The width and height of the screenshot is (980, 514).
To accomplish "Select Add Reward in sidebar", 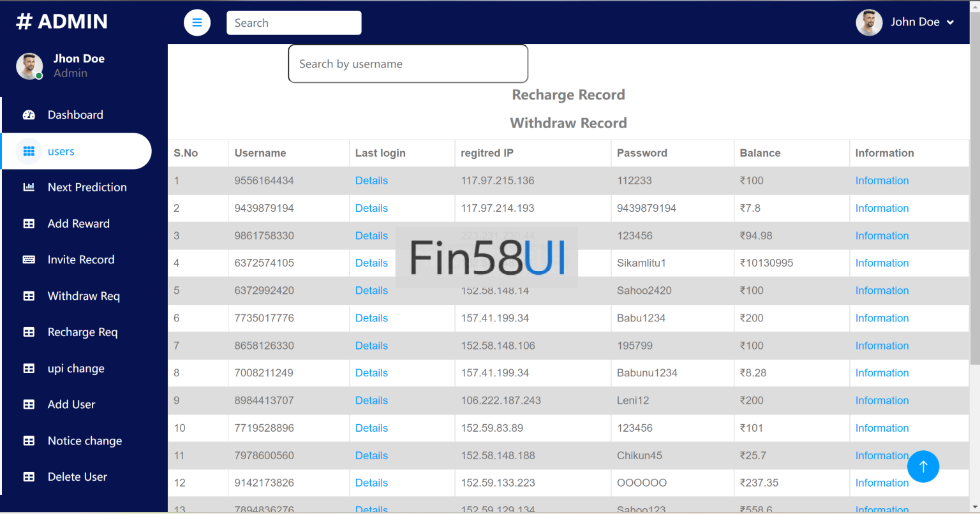I will pyautogui.click(x=78, y=224).
